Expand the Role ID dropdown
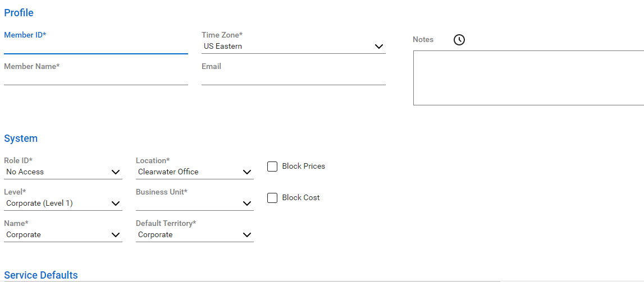The image size is (644, 282). coord(63,172)
